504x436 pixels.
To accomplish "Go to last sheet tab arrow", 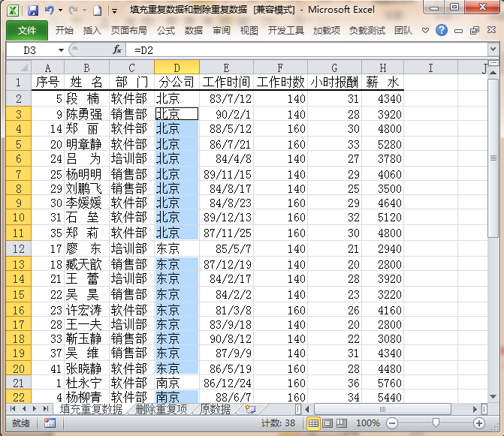I will coord(46,409).
